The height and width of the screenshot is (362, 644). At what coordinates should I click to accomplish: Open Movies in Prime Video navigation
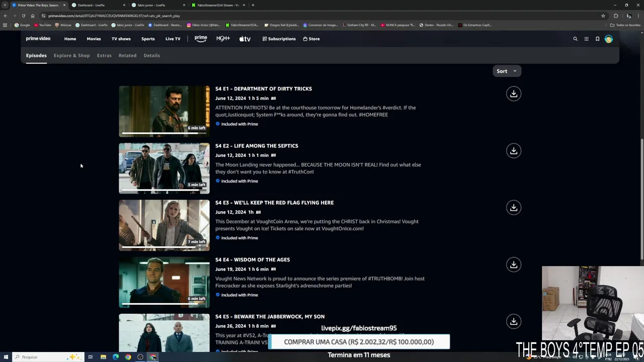[94, 39]
